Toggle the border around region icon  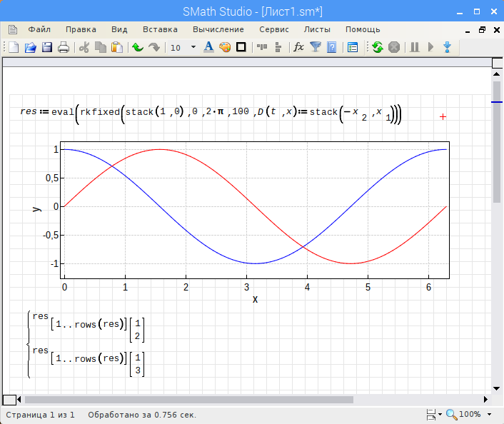tap(241, 47)
